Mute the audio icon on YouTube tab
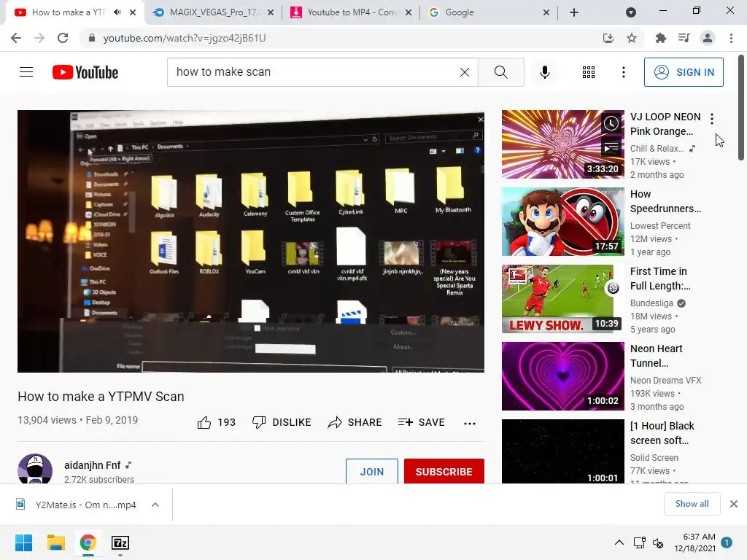This screenshot has width=747, height=560. pyautogui.click(x=117, y=12)
